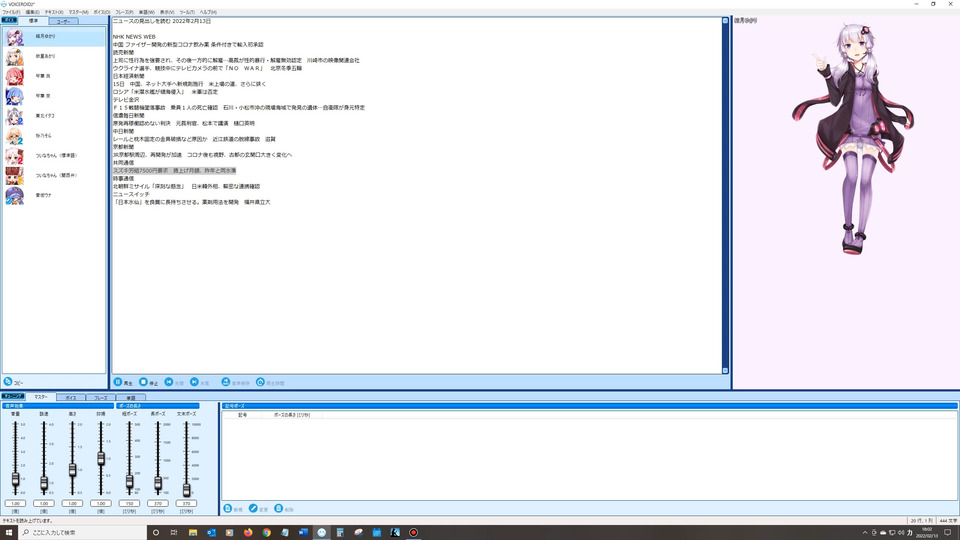Screen dimensions: 960x540
Task: Select 紲星あかり voice, second in list
Action: (54, 56)
